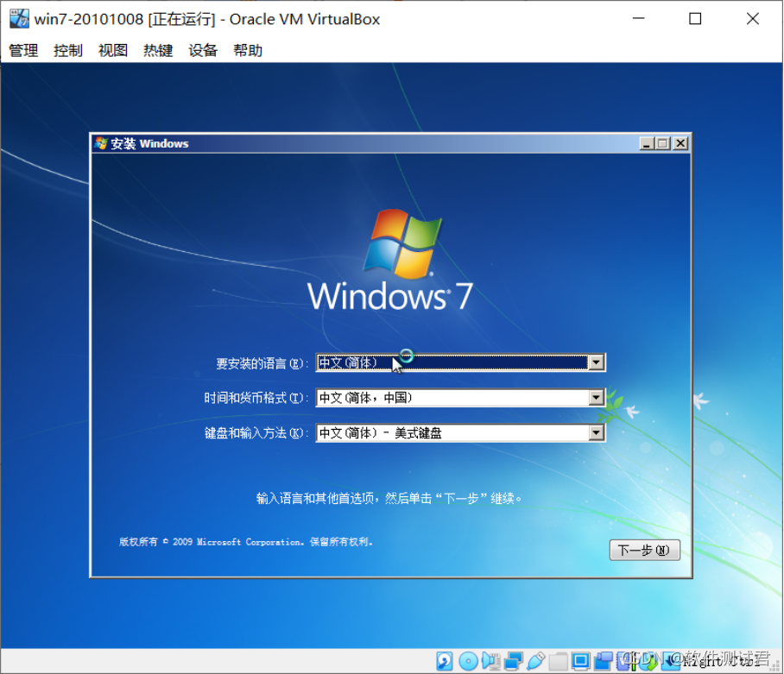Open the 管理 menu
The width and height of the screenshot is (784, 674).
click(x=23, y=50)
